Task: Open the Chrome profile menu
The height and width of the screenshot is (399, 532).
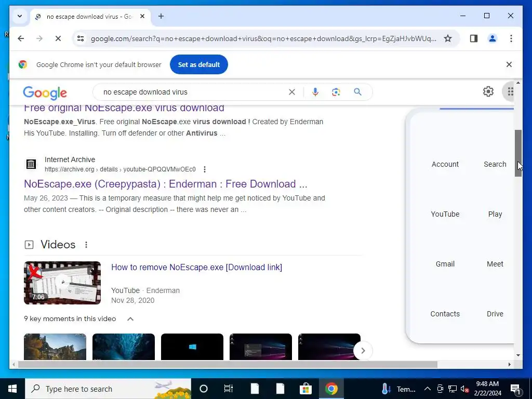Action: (493, 38)
